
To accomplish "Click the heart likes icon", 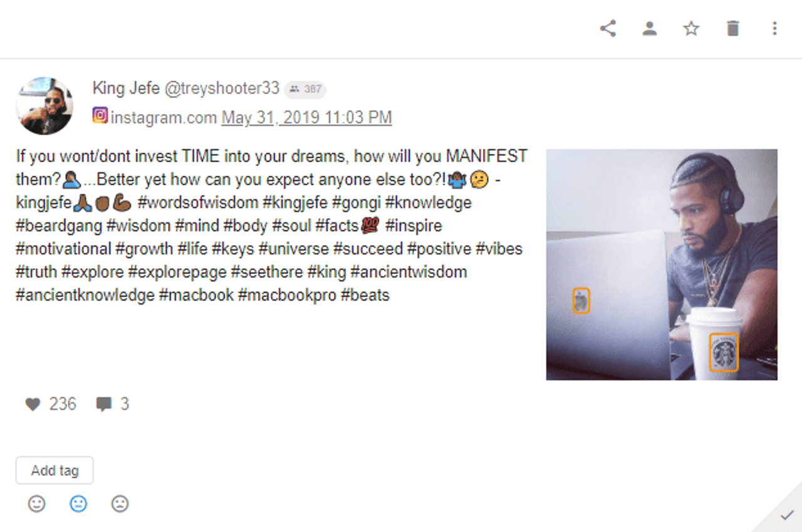I will [33, 405].
